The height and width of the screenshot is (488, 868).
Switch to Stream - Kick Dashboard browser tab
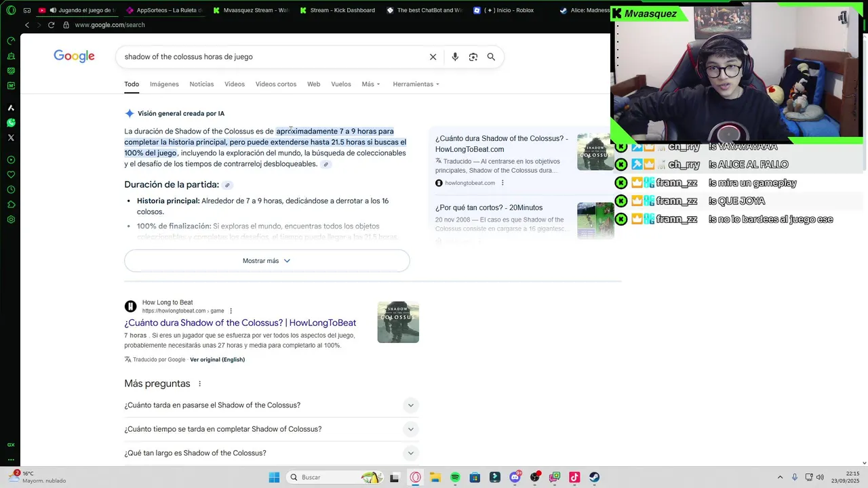(x=337, y=10)
